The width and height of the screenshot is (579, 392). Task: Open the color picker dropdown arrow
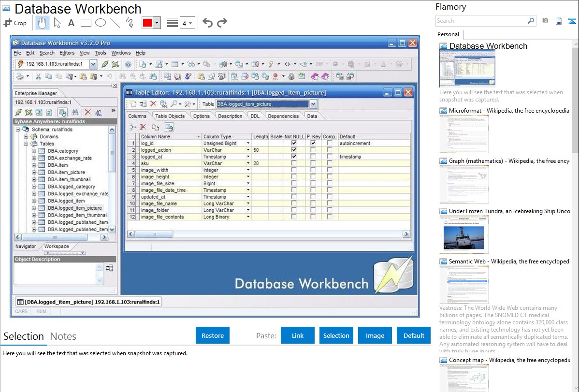pos(157,23)
